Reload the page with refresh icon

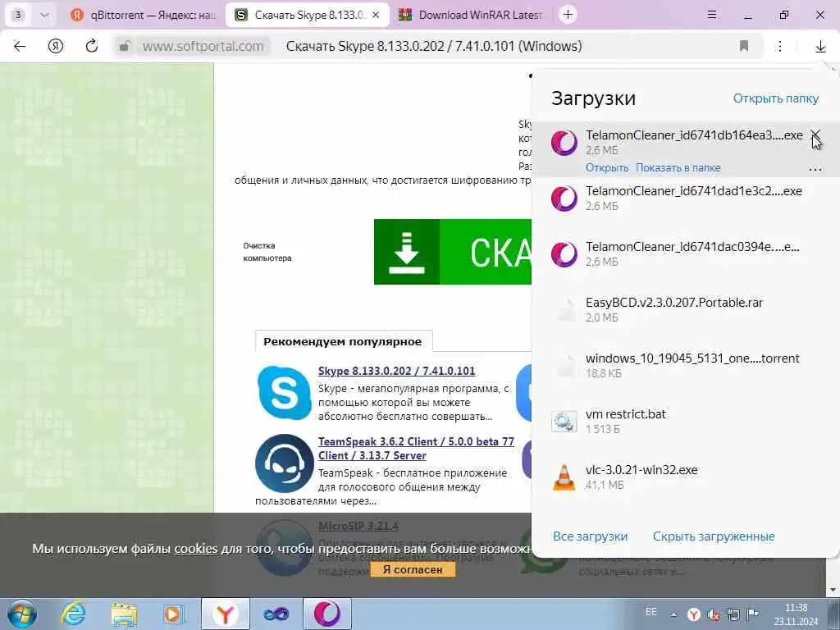tap(92, 46)
